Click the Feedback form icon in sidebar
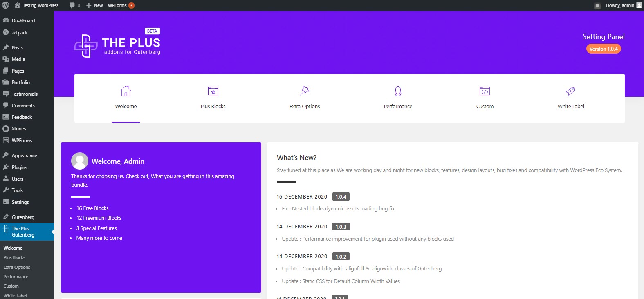Image resolution: width=644 pixels, height=299 pixels. point(6,117)
